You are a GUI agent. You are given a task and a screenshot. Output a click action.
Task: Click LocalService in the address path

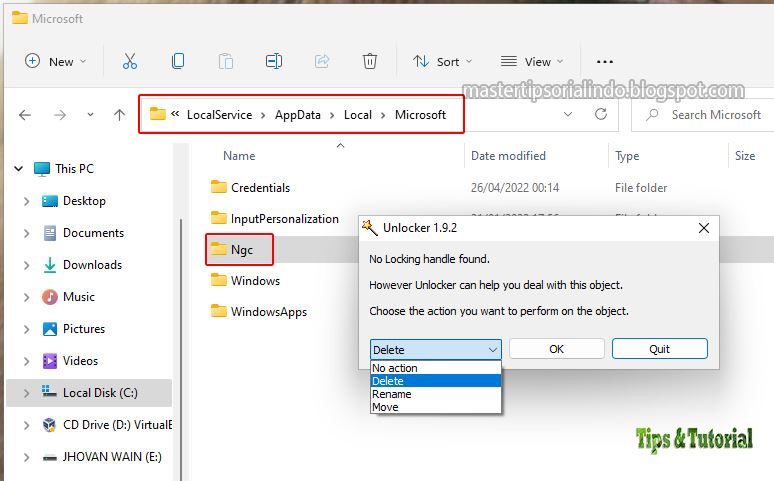[219, 115]
